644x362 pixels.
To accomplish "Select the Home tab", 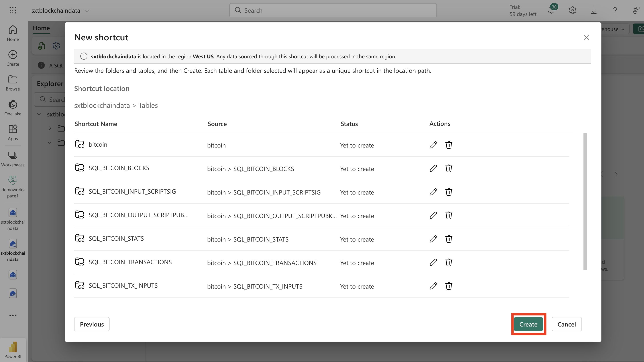I will pyautogui.click(x=41, y=28).
